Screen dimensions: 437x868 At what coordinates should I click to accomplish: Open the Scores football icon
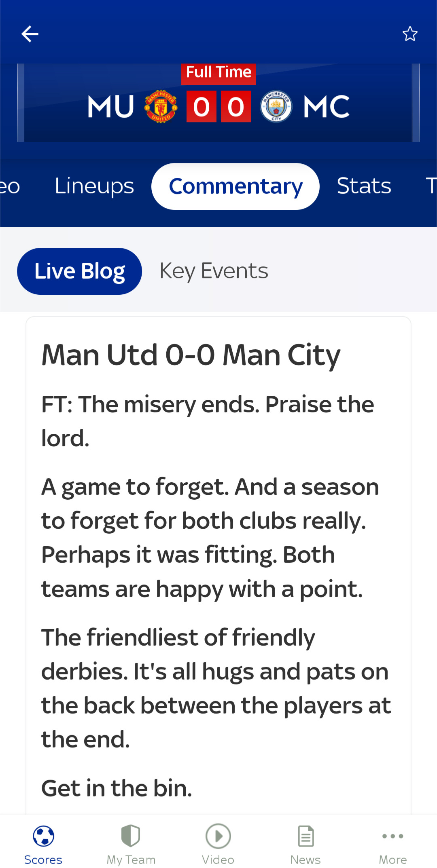click(x=43, y=836)
